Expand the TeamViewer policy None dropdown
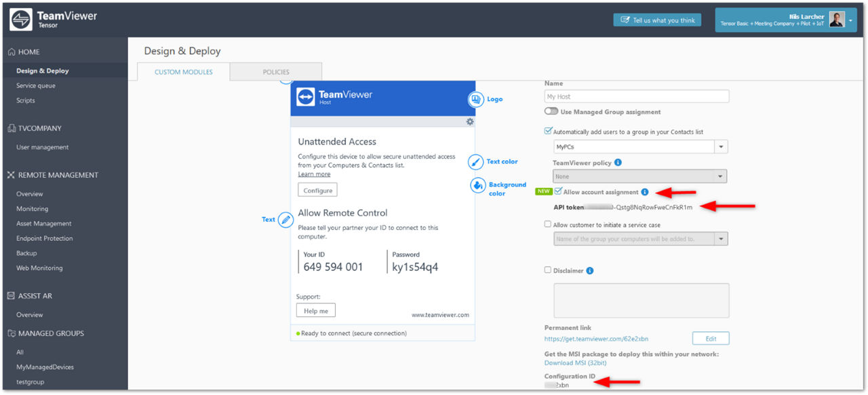 click(x=640, y=176)
